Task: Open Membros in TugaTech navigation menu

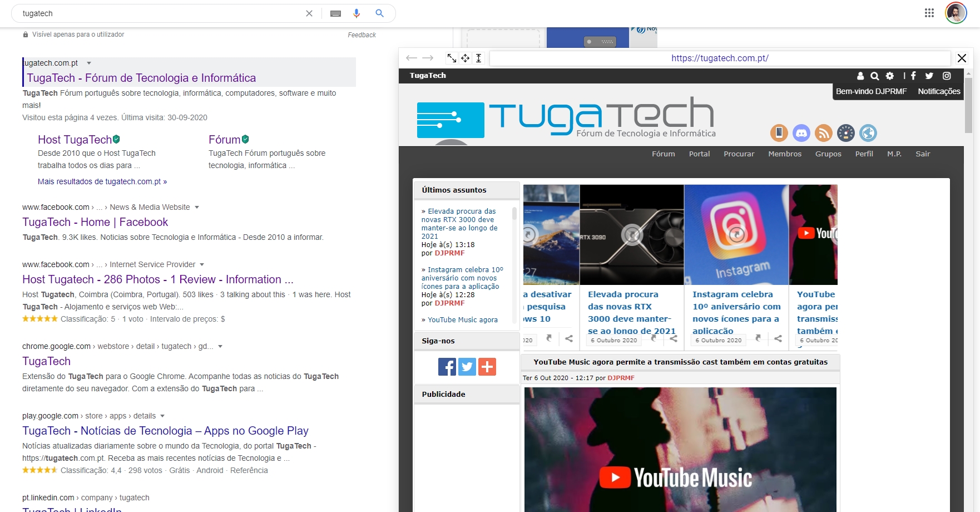Action: (x=785, y=154)
